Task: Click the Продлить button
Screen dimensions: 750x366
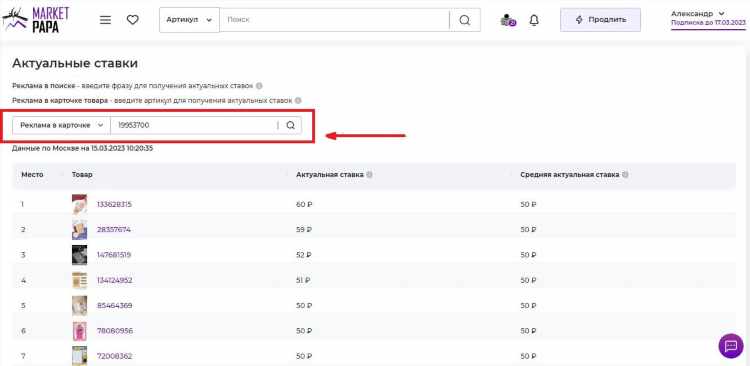Action: [x=600, y=20]
